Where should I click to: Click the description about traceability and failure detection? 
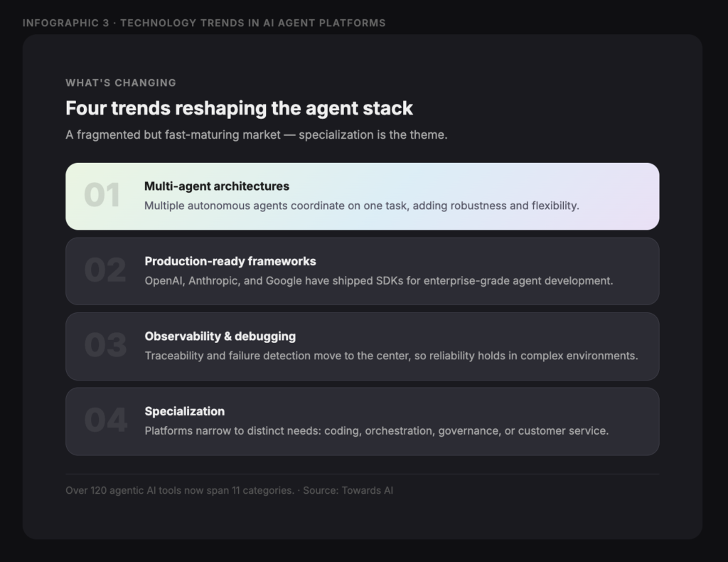(392, 356)
